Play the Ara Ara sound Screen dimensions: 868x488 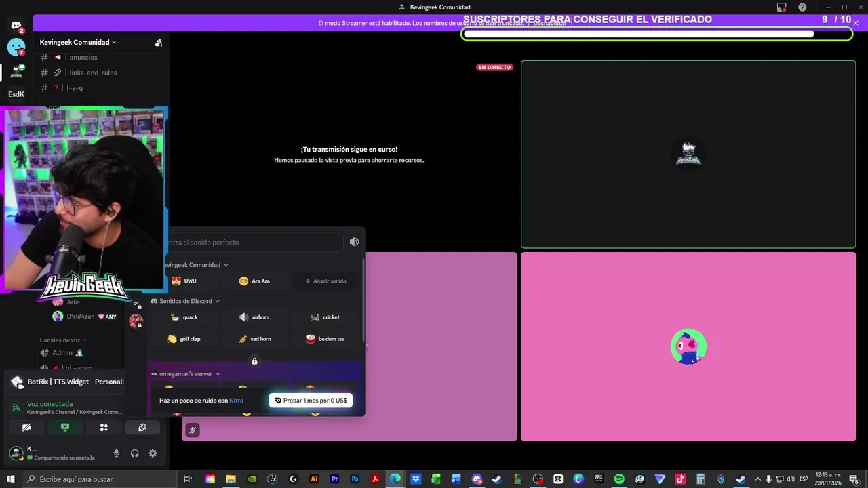point(254,281)
